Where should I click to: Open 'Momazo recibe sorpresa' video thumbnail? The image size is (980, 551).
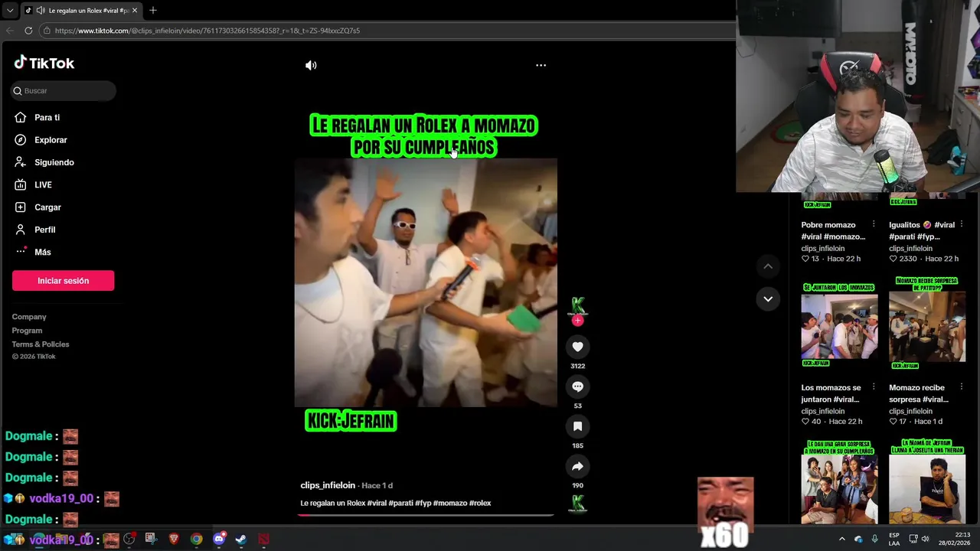(x=927, y=324)
